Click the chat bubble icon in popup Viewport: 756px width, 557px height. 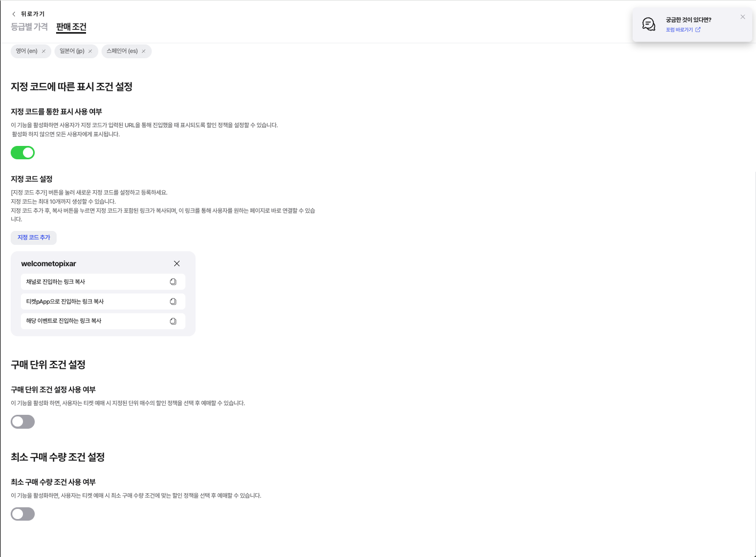pyautogui.click(x=649, y=24)
